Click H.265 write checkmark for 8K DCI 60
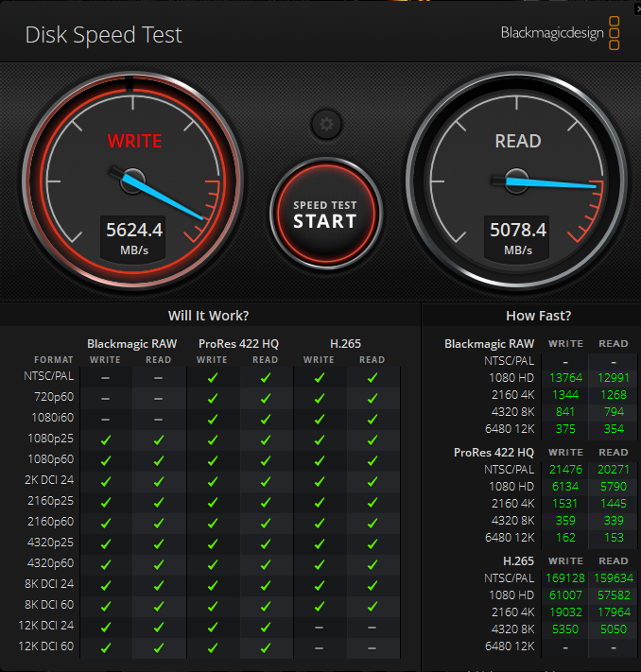641x672 pixels. click(319, 606)
